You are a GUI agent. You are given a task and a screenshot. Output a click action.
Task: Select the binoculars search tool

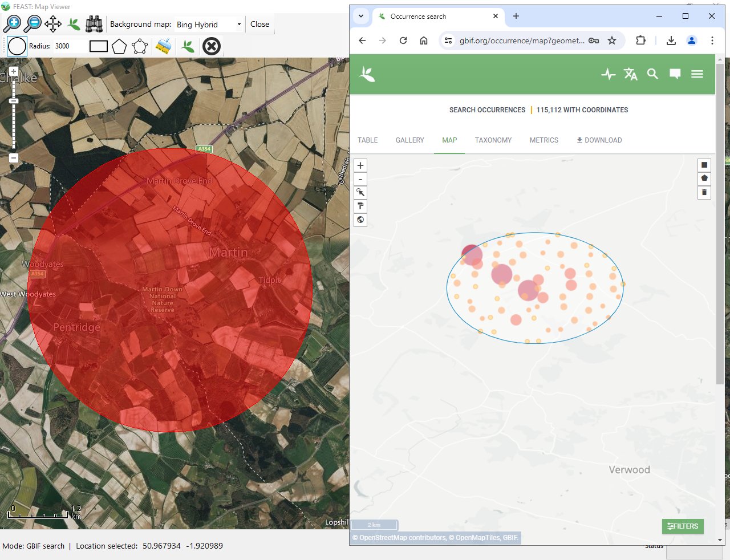[x=94, y=24]
